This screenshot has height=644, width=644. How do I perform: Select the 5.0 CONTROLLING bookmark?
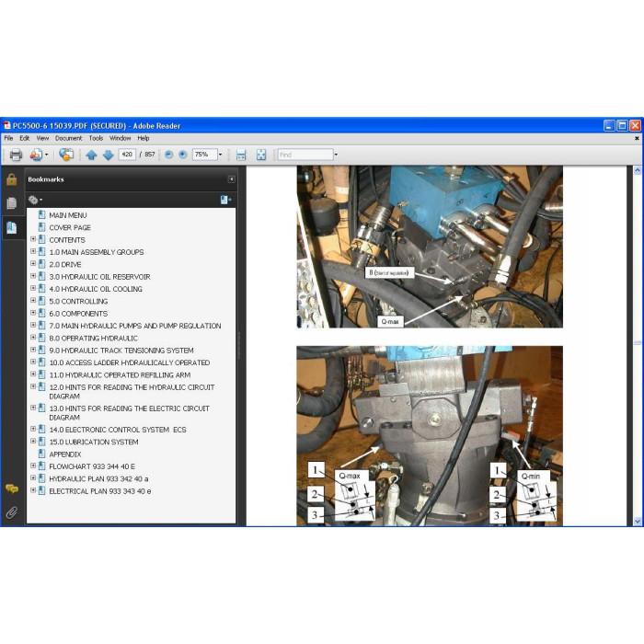pos(78,302)
